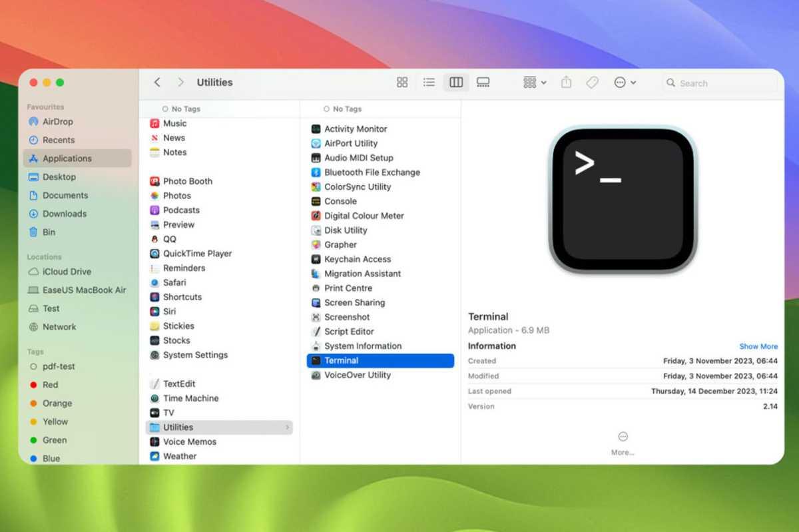Select the Yellow tag

click(x=55, y=421)
